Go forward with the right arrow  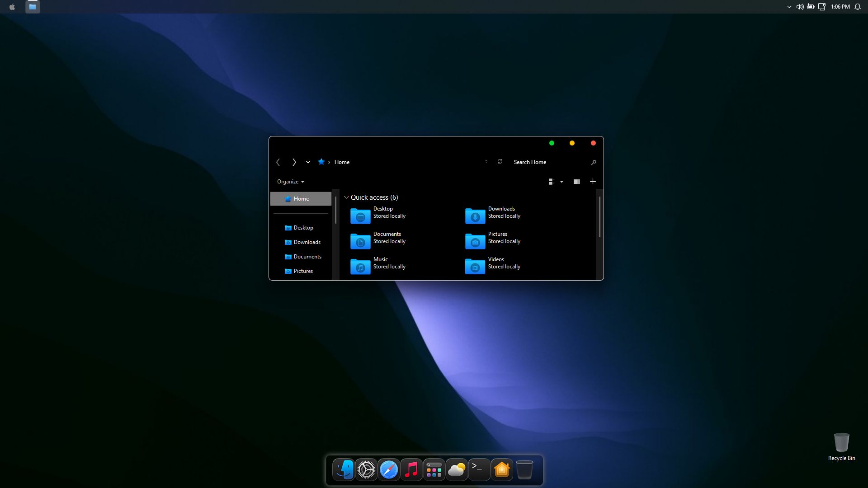point(294,162)
